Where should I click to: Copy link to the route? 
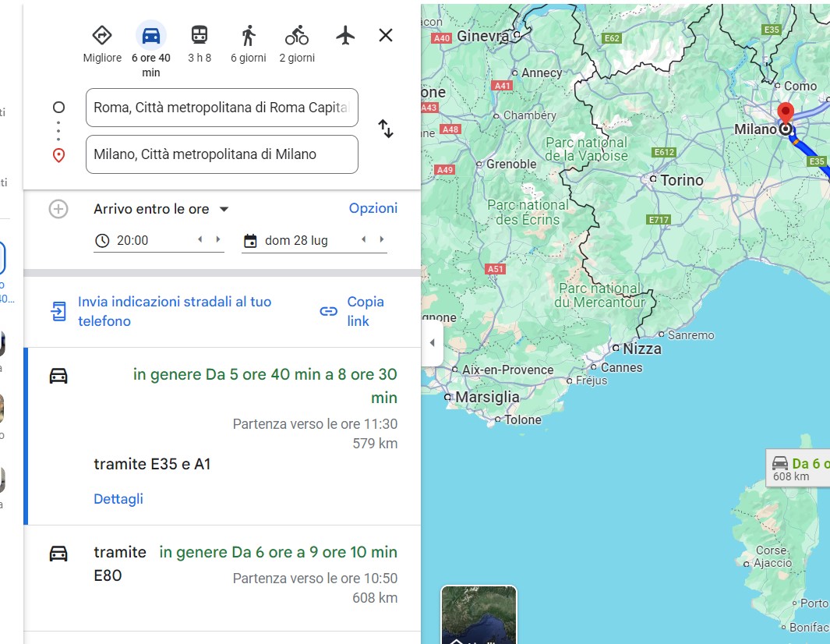tap(366, 311)
